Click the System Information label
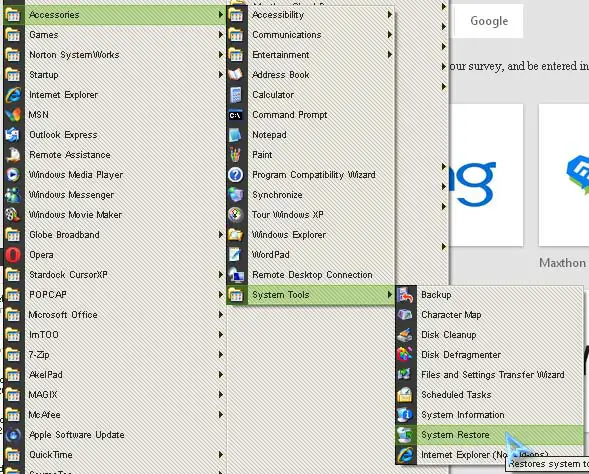 463,415
